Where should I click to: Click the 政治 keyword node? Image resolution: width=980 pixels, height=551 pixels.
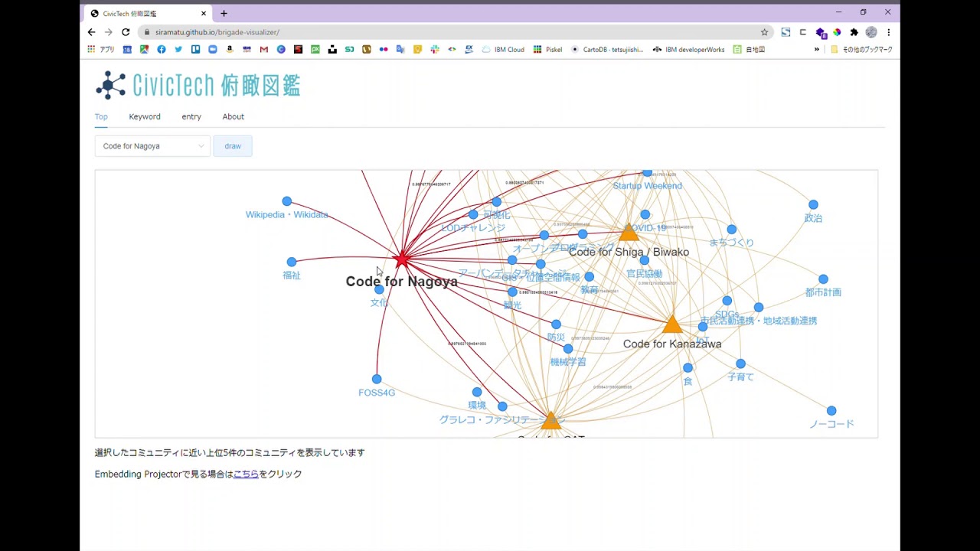point(813,204)
